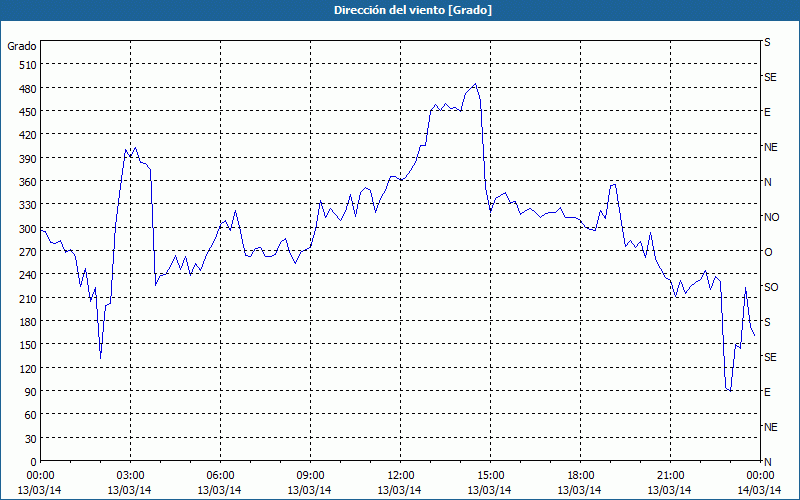Click the 13/03/14 date under 21:00
800x500 pixels.
click(669, 490)
